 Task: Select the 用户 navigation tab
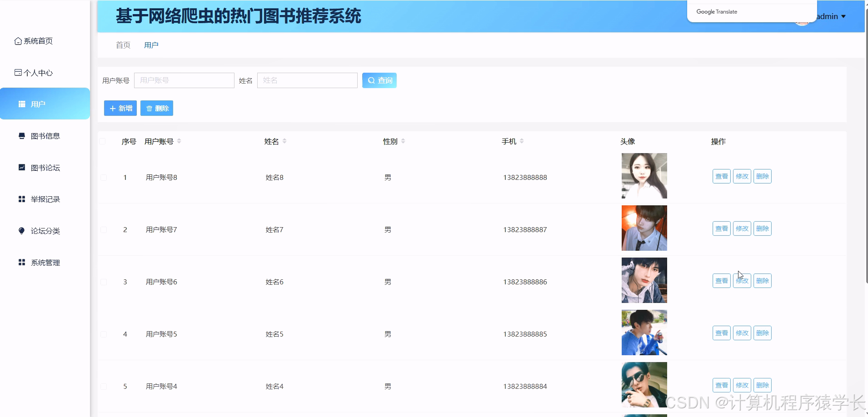[151, 45]
